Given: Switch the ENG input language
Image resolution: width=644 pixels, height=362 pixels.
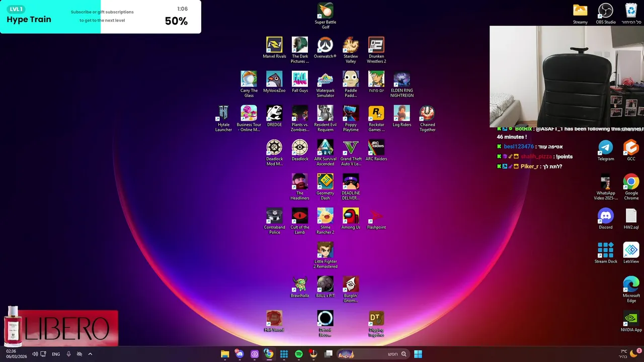Looking at the screenshot, I should point(56,354).
